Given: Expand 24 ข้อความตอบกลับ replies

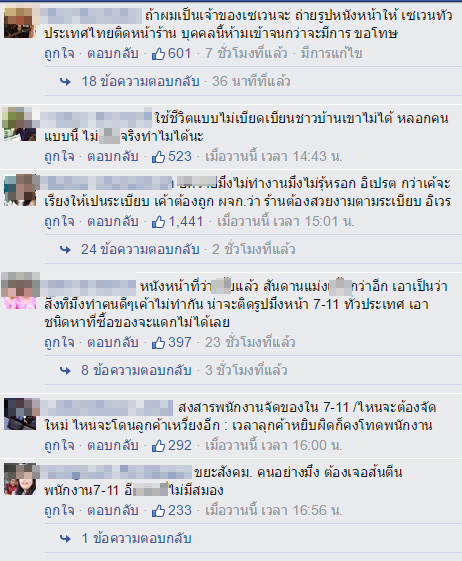Looking at the screenshot, I should coord(140,249).
